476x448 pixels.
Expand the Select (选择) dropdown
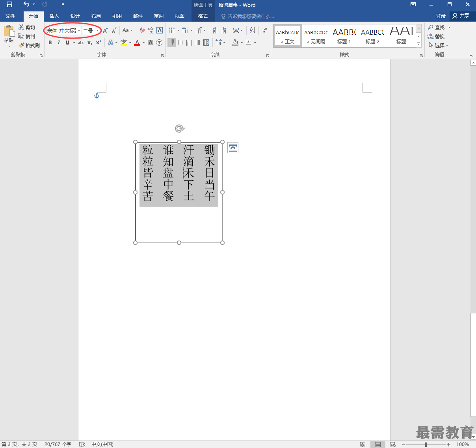(x=438, y=45)
